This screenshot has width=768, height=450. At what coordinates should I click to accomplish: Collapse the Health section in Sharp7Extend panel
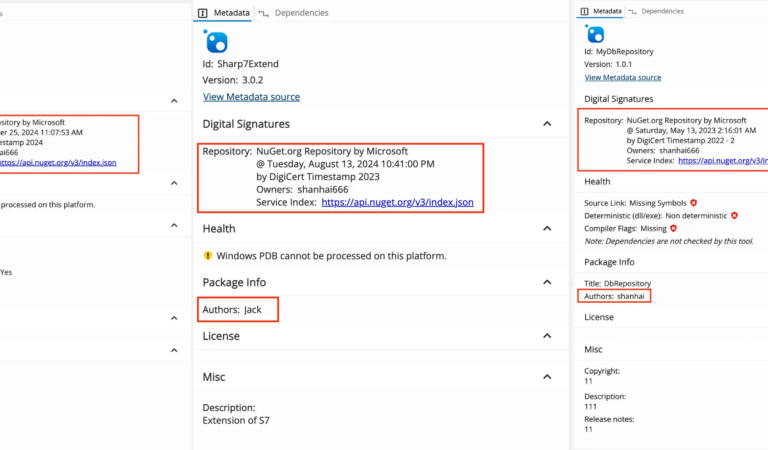(547, 229)
